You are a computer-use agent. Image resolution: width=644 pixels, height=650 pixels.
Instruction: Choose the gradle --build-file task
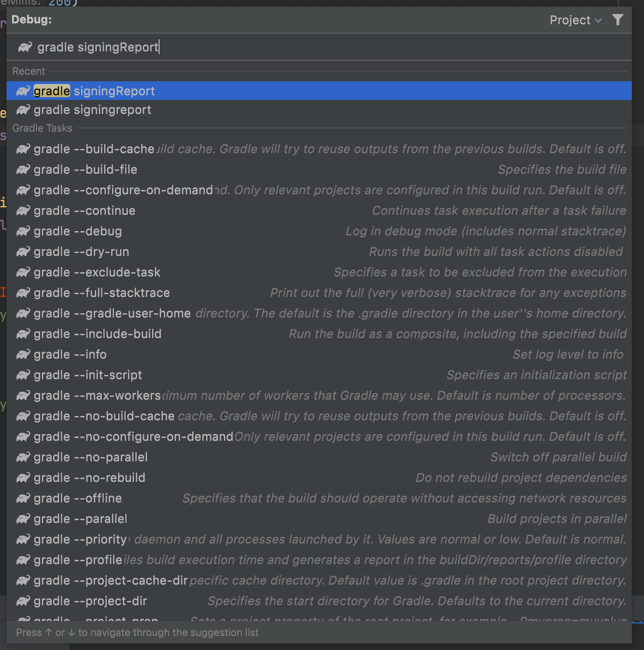click(x=319, y=170)
